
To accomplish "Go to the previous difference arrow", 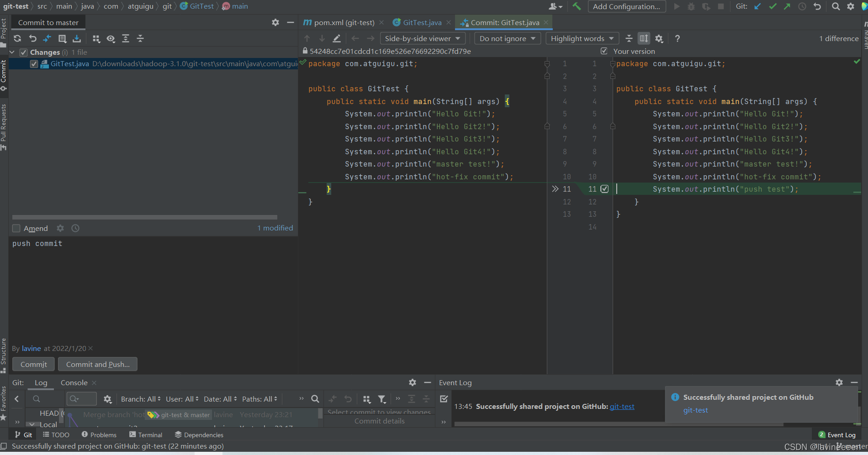I will pyautogui.click(x=307, y=38).
